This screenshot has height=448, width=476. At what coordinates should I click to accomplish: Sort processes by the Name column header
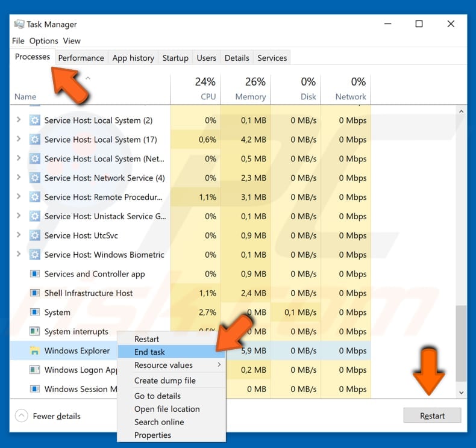pos(90,89)
